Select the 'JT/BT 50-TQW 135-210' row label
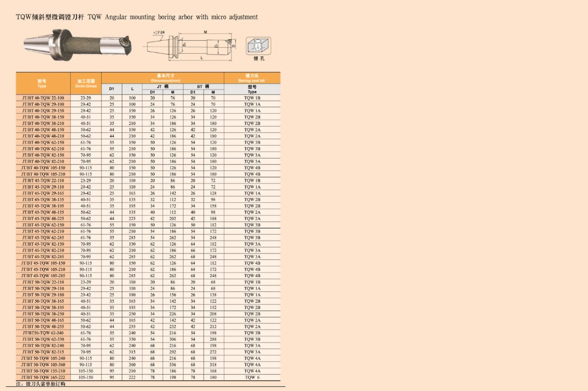Viewport: 588px width, 391px height. point(43,371)
